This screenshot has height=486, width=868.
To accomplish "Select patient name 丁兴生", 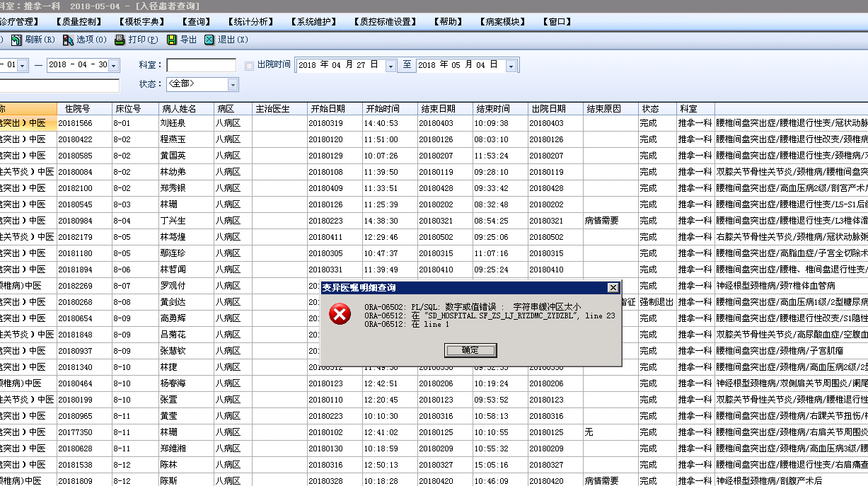I will point(173,221).
